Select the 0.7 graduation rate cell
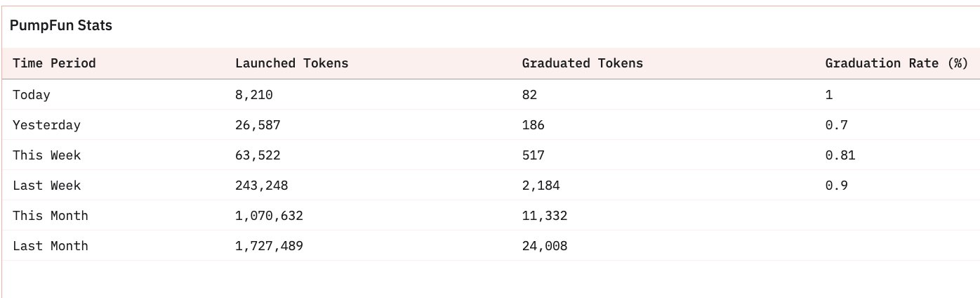The height and width of the screenshot is (298, 980). (837, 125)
